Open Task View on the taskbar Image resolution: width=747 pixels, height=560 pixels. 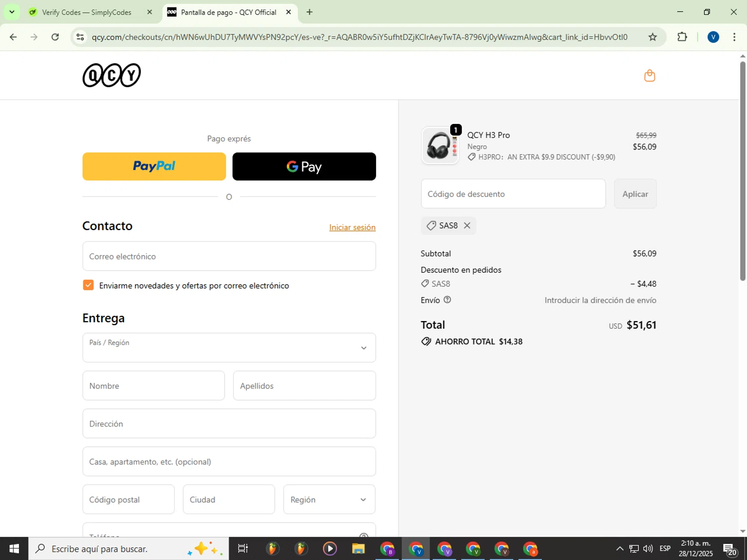point(243,549)
